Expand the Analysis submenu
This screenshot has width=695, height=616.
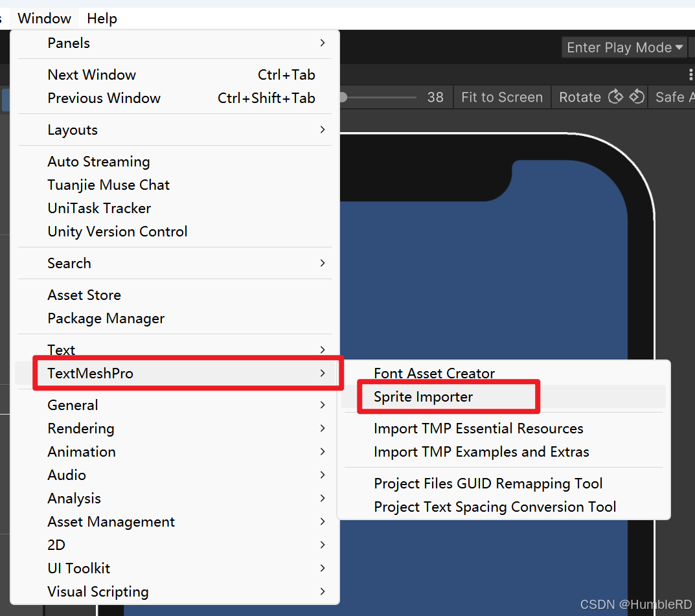click(175, 498)
